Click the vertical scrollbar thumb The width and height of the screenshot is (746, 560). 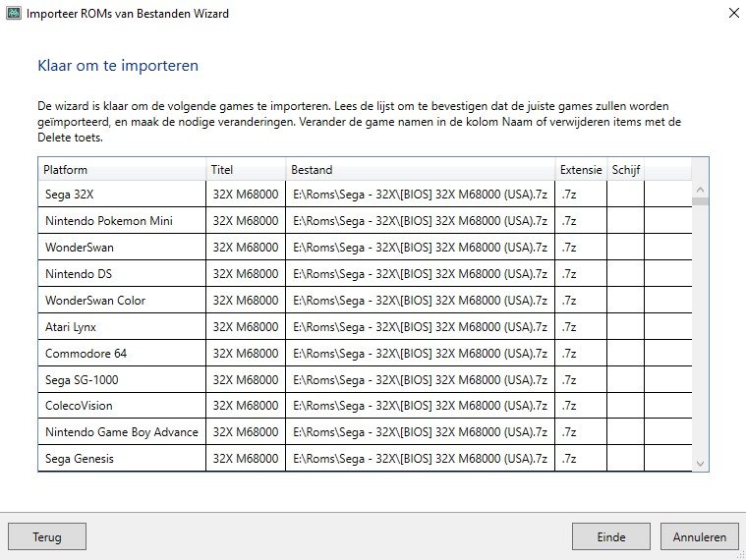tap(700, 201)
